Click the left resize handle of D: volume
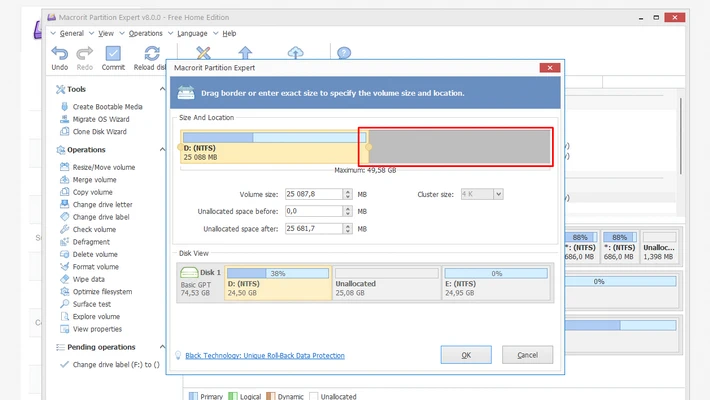 [x=180, y=147]
